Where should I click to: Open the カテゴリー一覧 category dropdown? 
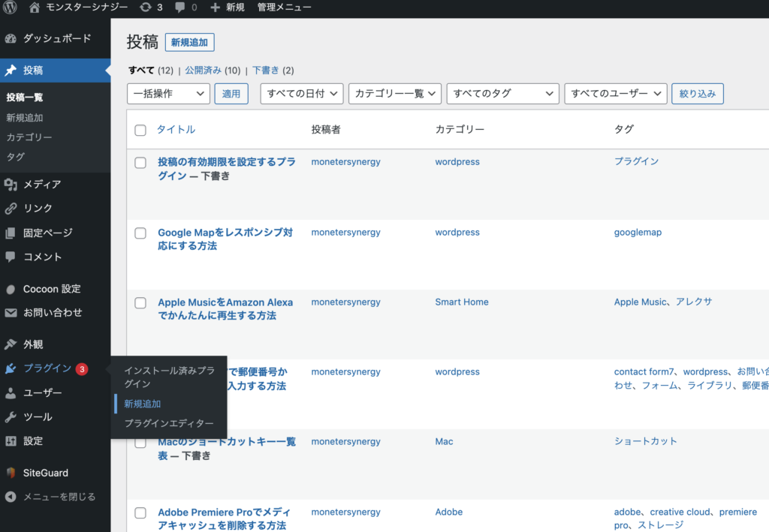tap(395, 94)
